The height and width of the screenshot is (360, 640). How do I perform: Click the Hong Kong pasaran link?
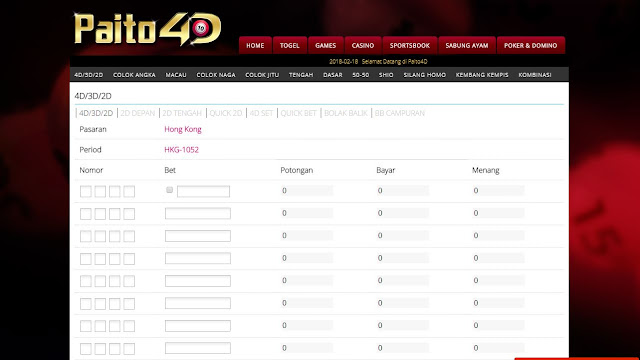pos(183,129)
